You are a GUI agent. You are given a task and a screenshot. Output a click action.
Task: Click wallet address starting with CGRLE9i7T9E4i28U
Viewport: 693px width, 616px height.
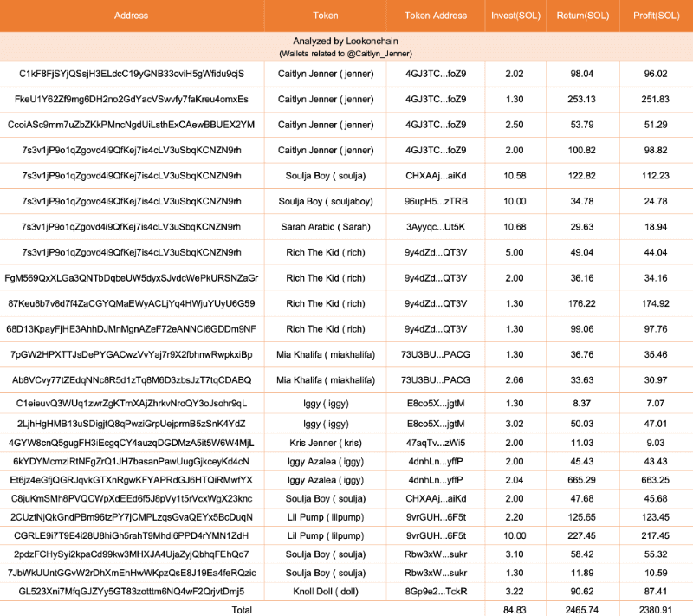tap(132, 536)
